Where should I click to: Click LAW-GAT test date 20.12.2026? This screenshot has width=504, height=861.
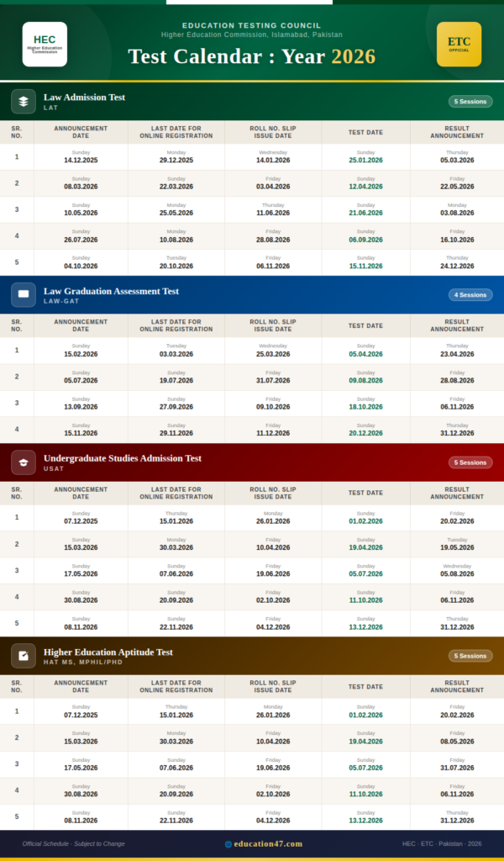coord(365,433)
